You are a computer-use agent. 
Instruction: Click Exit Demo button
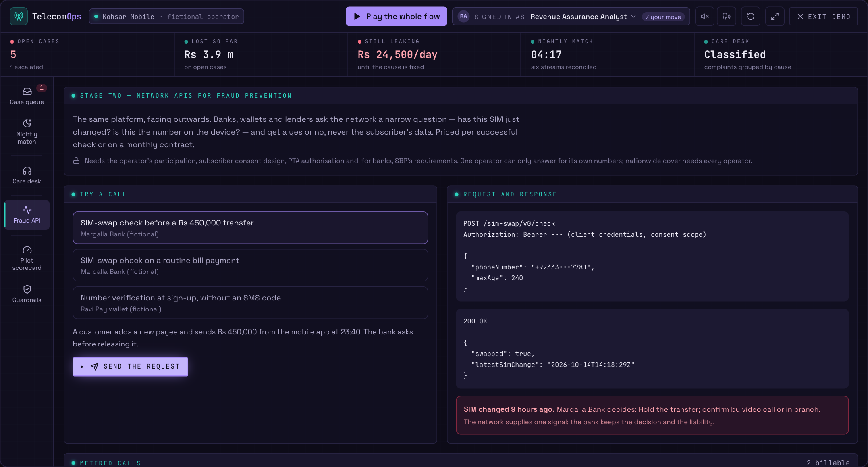[824, 17]
